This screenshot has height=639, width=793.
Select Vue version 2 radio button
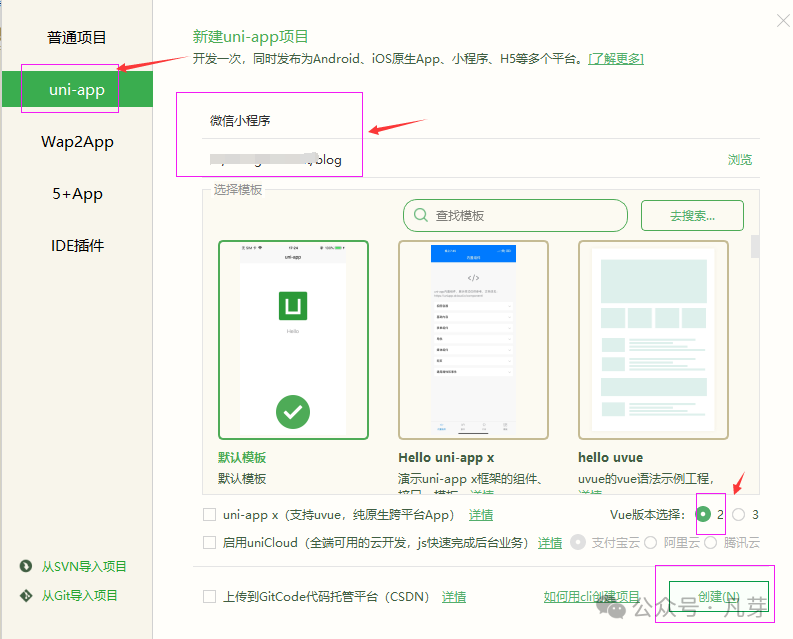[x=703, y=514]
